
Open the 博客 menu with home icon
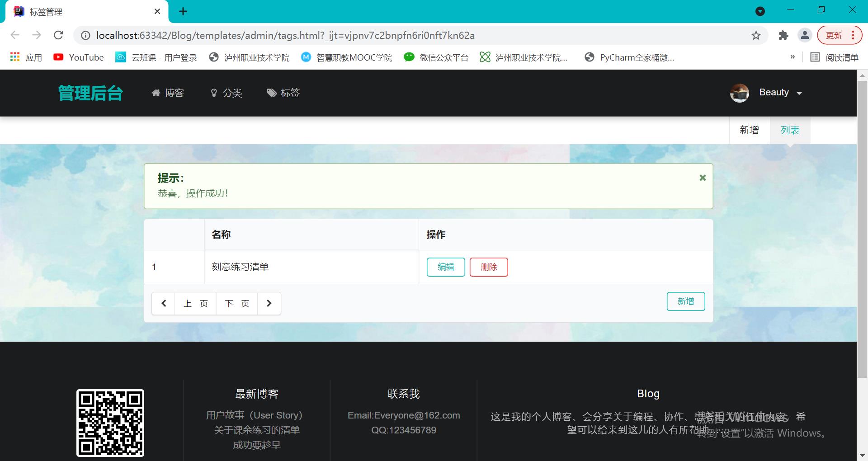pyautogui.click(x=168, y=93)
